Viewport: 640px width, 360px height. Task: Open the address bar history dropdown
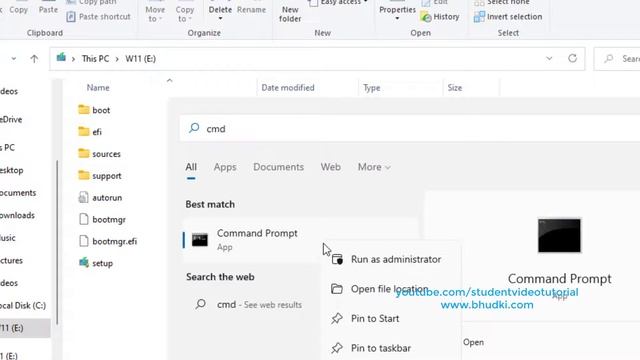click(x=549, y=58)
